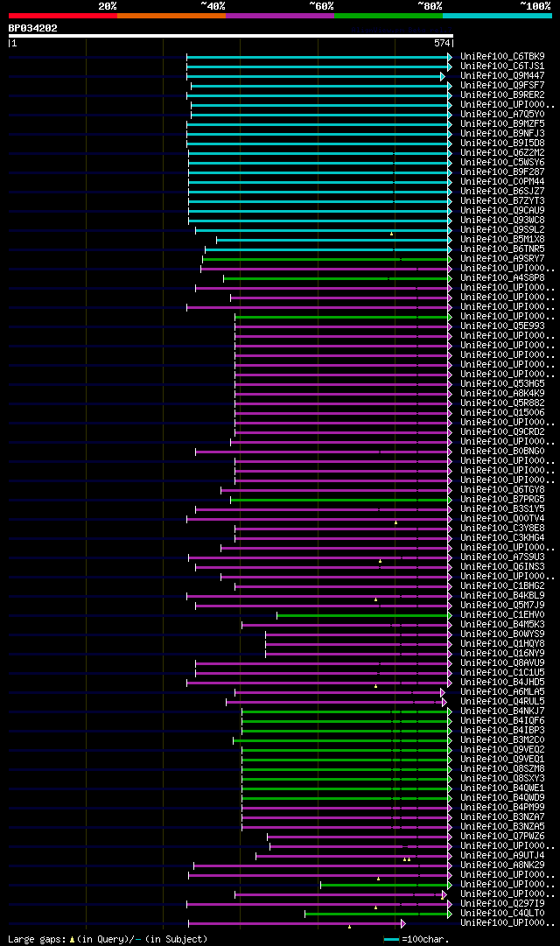Select hit UniRef100_Q297I9
Image resolution: width=560 pixels, height=946 pixels.
[502, 904]
